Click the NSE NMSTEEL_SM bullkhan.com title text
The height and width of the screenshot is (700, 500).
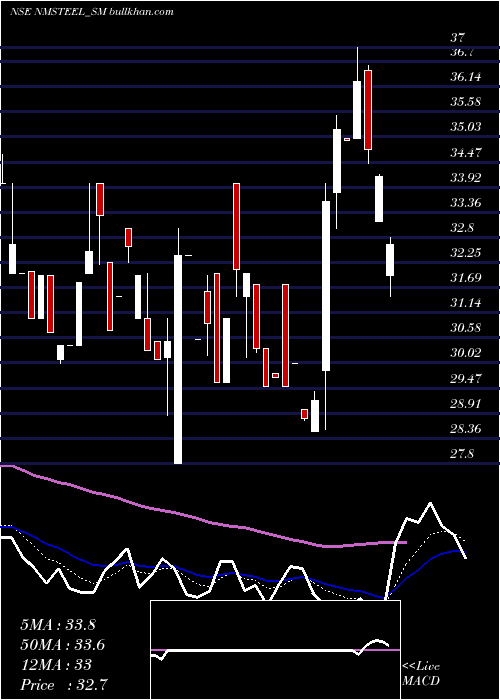tap(92, 12)
